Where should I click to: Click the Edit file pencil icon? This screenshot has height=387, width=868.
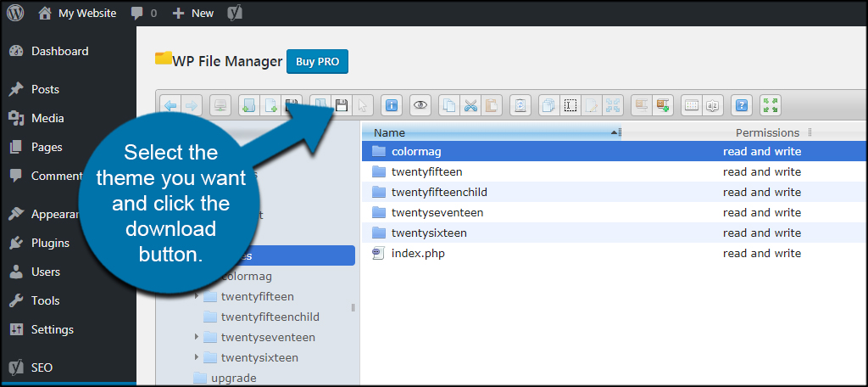(x=591, y=104)
